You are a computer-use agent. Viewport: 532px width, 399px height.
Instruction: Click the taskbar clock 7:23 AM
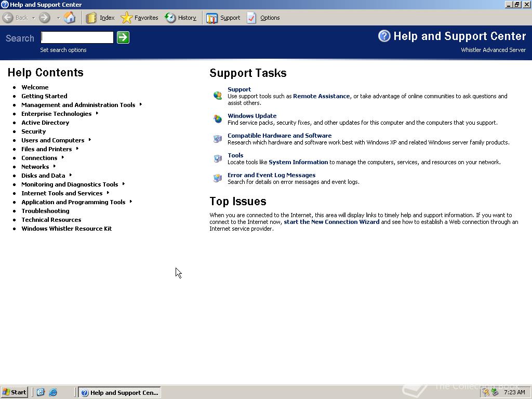(514, 392)
